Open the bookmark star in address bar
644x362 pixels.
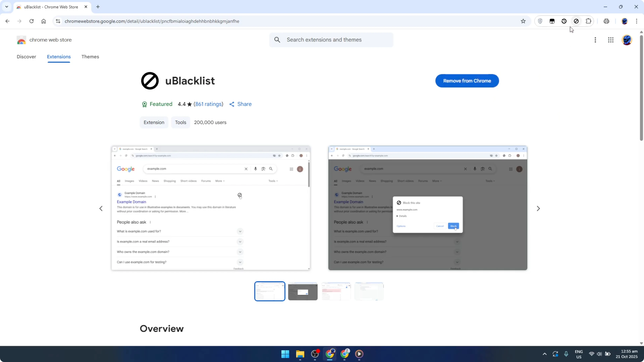click(523, 21)
